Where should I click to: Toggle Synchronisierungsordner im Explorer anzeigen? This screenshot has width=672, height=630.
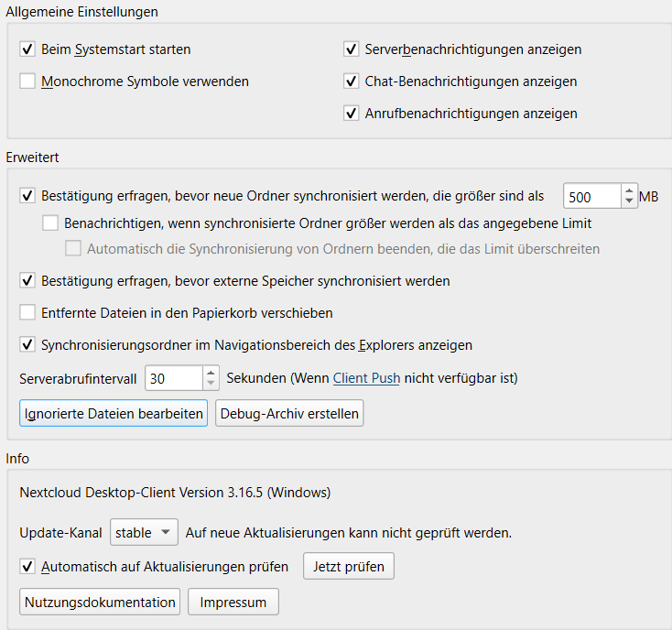click(x=27, y=344)
